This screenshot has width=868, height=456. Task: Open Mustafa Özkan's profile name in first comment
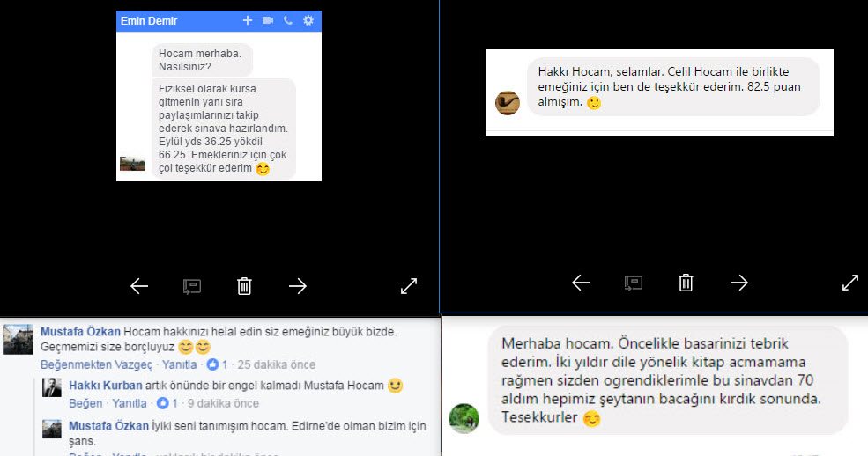80,332
